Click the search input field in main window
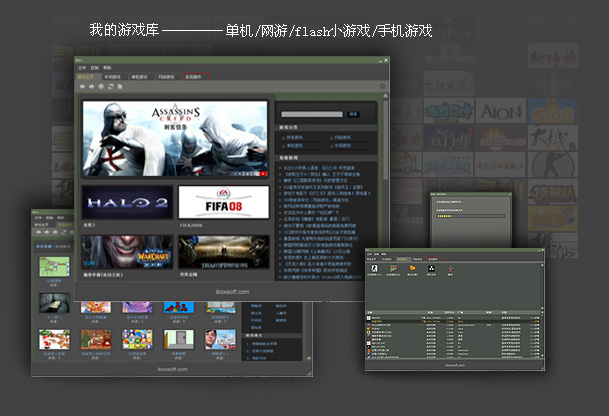 click(x=312, y=114)
